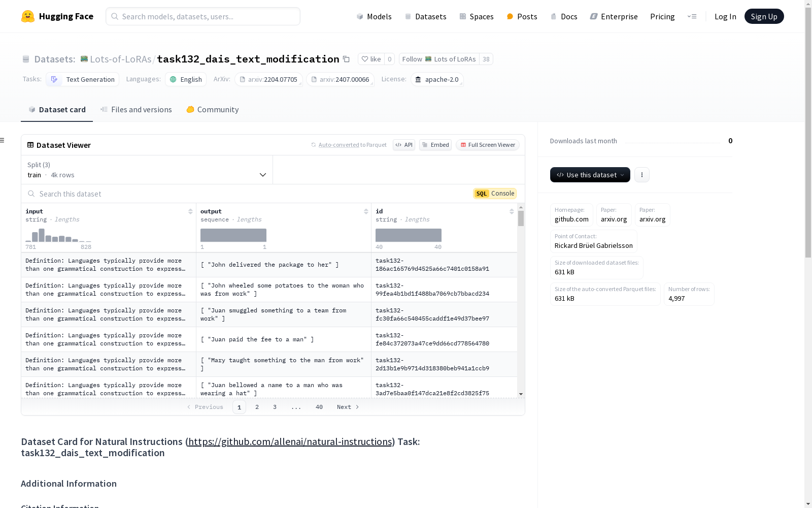Select the row "John delivered the package to her"
The width and height of the screenshot is (812, 508).
269,265
